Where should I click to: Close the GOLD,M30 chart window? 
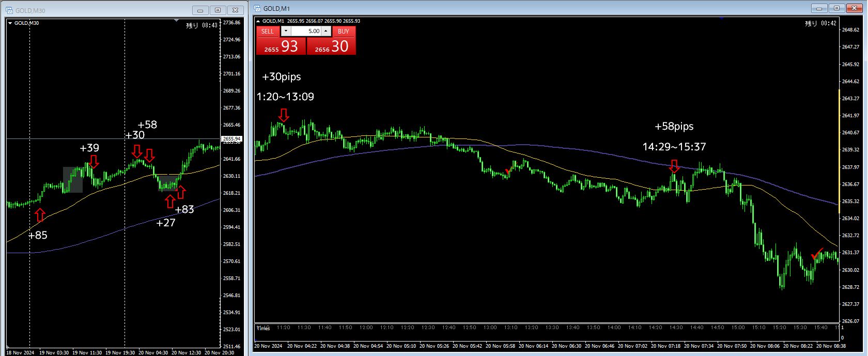pos(236,10)
